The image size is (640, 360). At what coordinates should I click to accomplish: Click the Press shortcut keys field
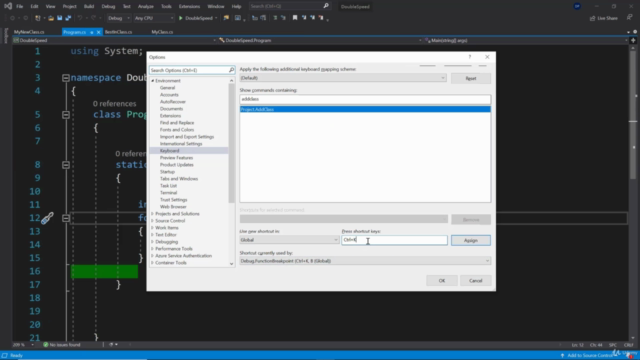(394, 240)
